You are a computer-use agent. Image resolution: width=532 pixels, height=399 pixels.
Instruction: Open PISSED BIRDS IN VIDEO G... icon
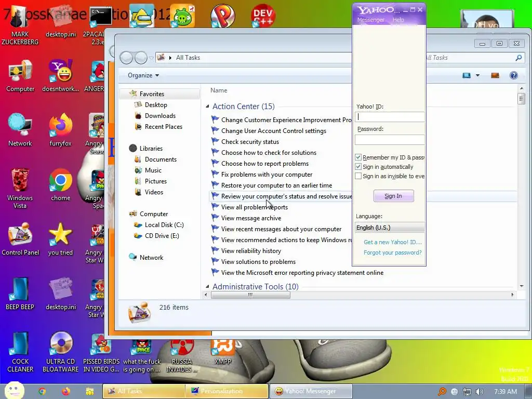click(101, 352)
